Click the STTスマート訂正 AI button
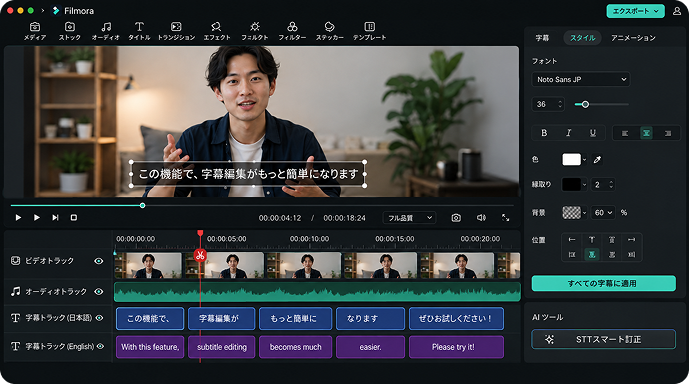This screenshot has height=384, width=689. point(603,339)
